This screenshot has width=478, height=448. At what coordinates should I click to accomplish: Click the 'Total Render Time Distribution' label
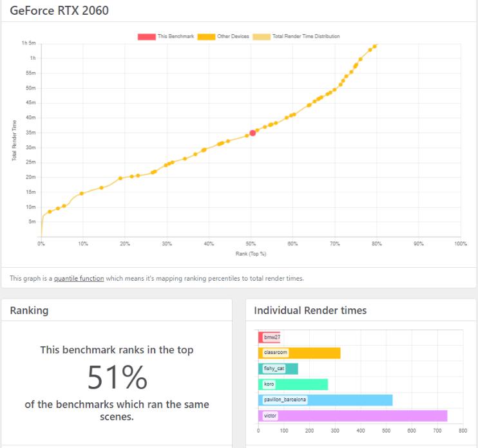(x=306, y=36)
